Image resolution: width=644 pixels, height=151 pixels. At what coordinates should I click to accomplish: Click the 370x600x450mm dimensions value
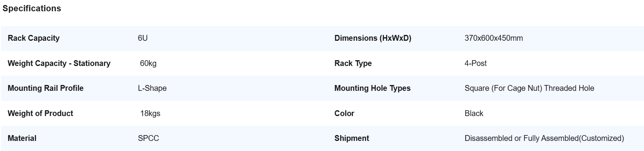[494, 38]
